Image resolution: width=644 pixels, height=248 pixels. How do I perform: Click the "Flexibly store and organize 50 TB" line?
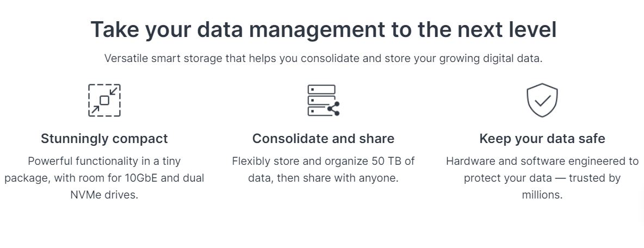[323, 161]
